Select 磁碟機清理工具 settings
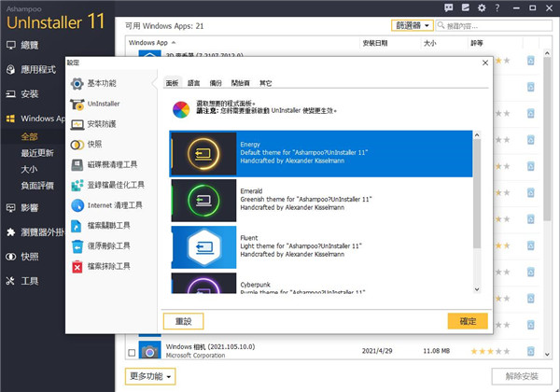Image resolution: width=560 pixels, height=392 pixels. pyautogui.click(x=104, y=164)
